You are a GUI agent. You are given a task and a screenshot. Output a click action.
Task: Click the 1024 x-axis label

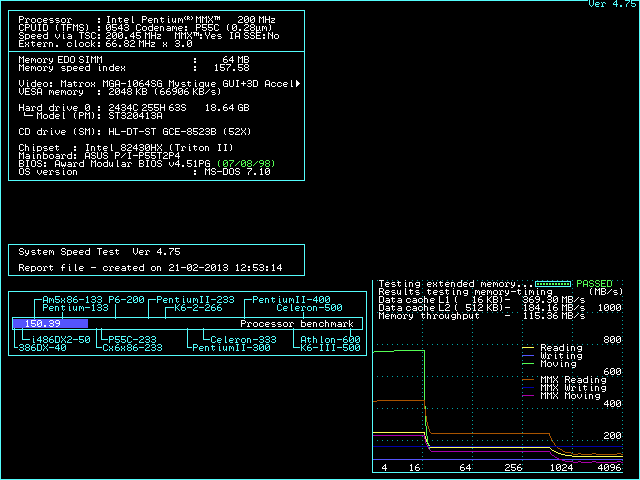tap(562, 468)
